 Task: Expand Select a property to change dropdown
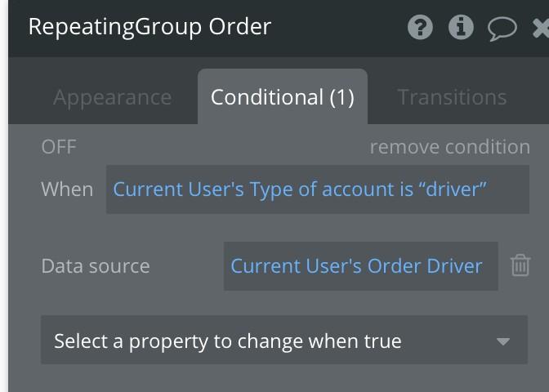284,340
